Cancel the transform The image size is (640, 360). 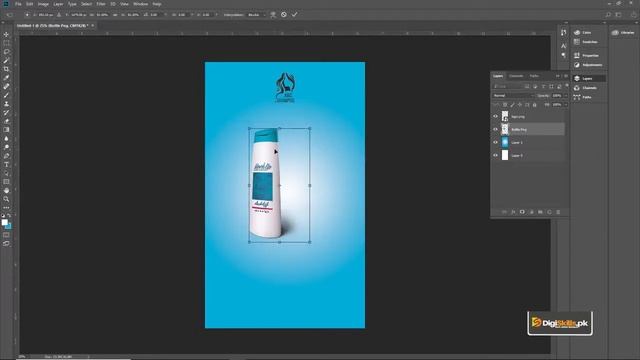coord(284,15)
